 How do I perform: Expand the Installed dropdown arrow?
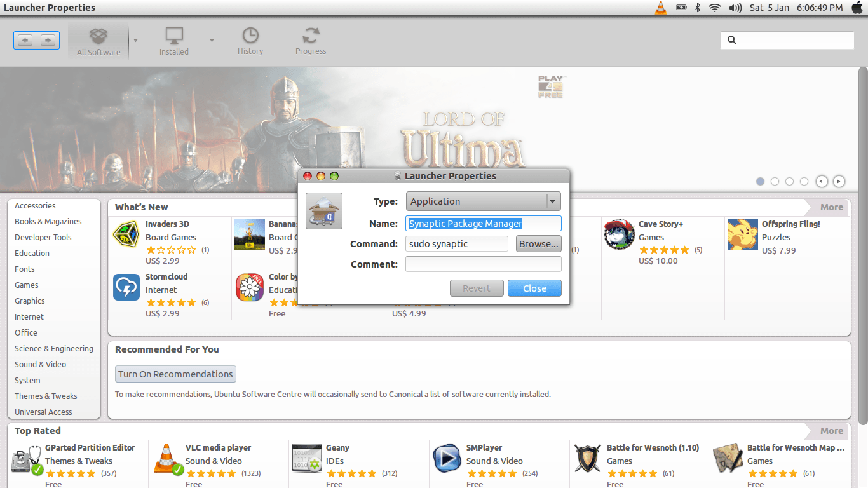[212, 41]
